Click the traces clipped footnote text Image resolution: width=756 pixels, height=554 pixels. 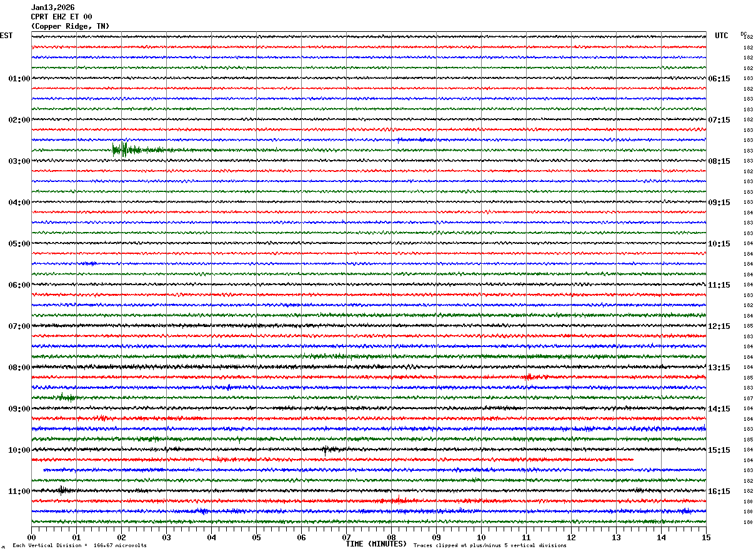[490, 546]
